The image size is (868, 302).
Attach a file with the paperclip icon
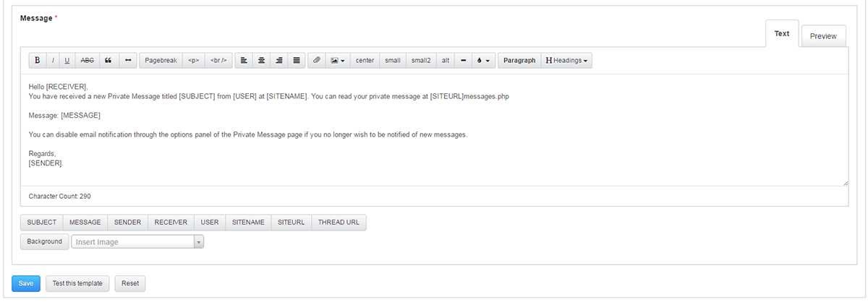coord(316,61)
